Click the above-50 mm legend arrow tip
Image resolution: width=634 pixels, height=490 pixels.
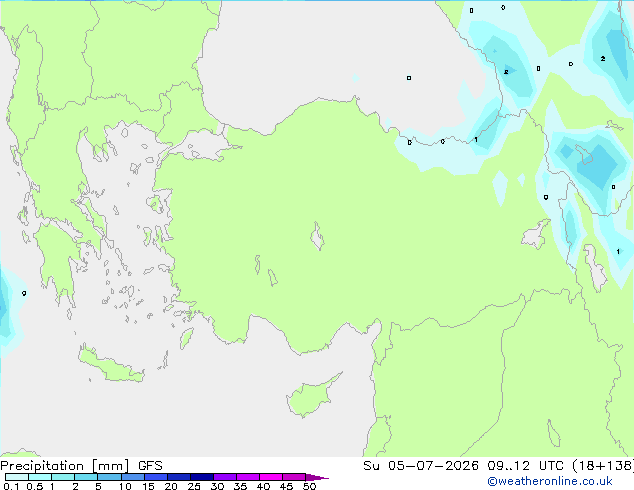click(317, 477)
